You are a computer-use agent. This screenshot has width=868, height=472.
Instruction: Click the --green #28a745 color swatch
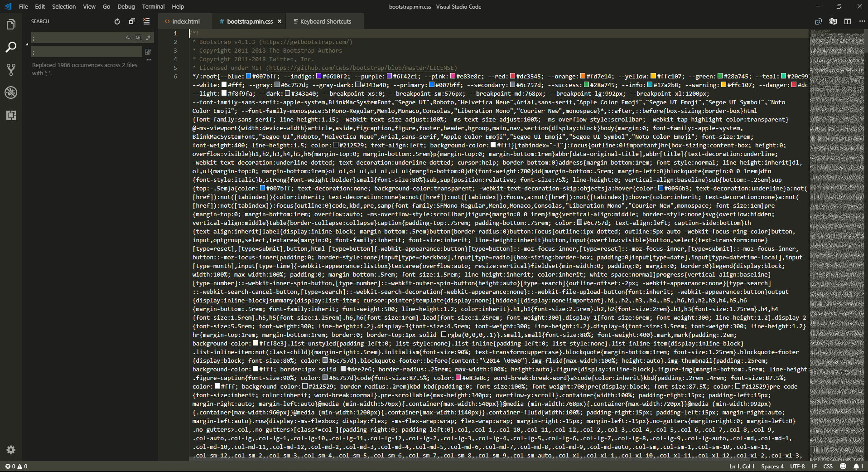coord(720,76)
